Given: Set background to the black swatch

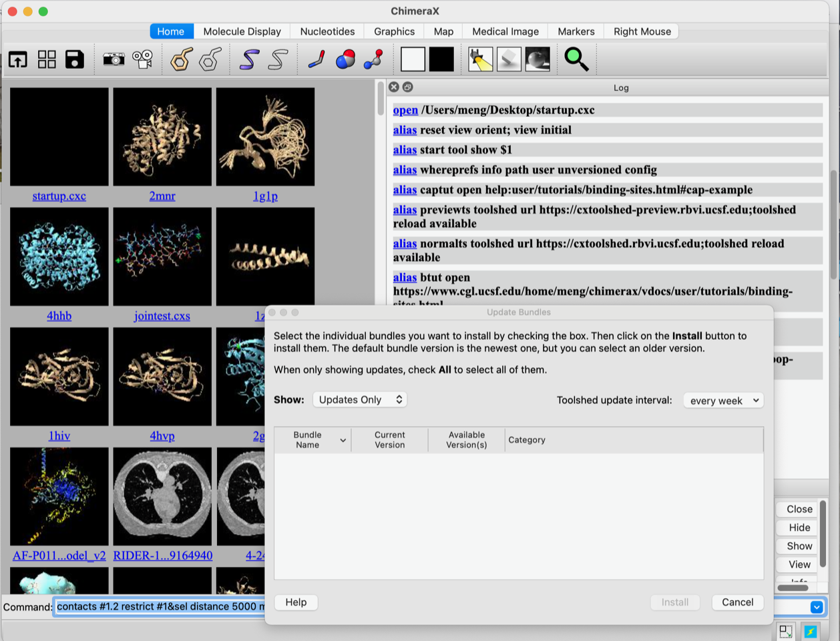Looking at the screenshot, I should pyautogui.click(x=441, y=59).
